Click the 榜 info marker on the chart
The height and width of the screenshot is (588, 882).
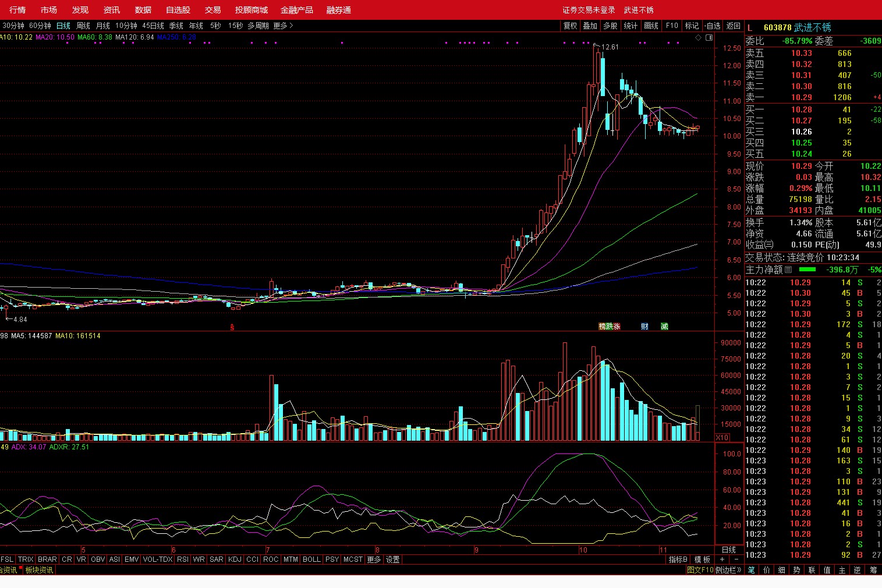pyautogui.click(x=602, y=327)
